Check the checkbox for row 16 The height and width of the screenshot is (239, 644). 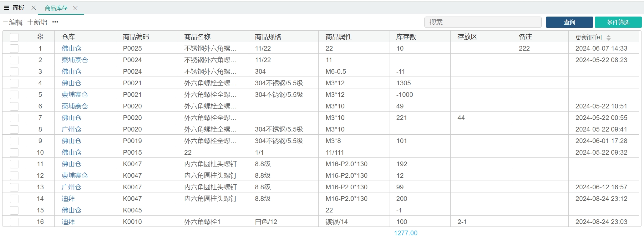(14, 222)
